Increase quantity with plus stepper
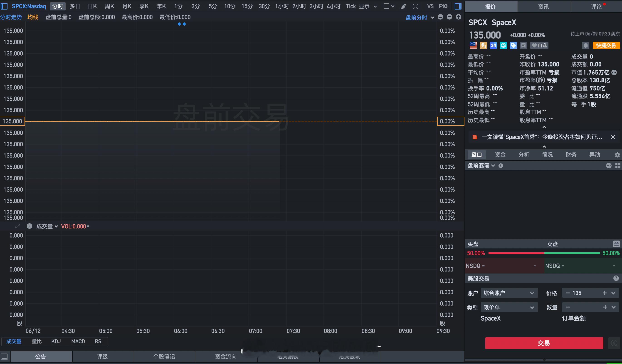The image size is (622, 364). 605,307
